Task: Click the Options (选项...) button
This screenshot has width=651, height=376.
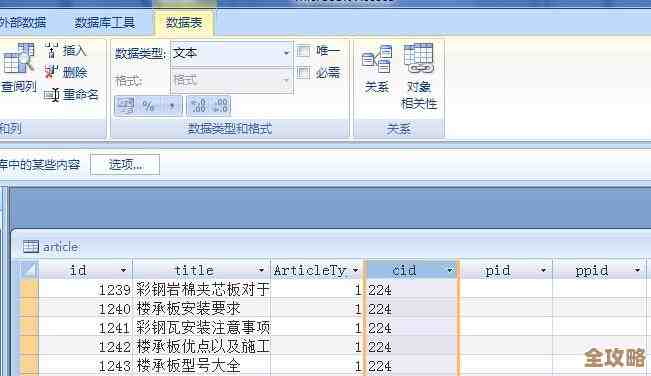Action: (125, 165)
